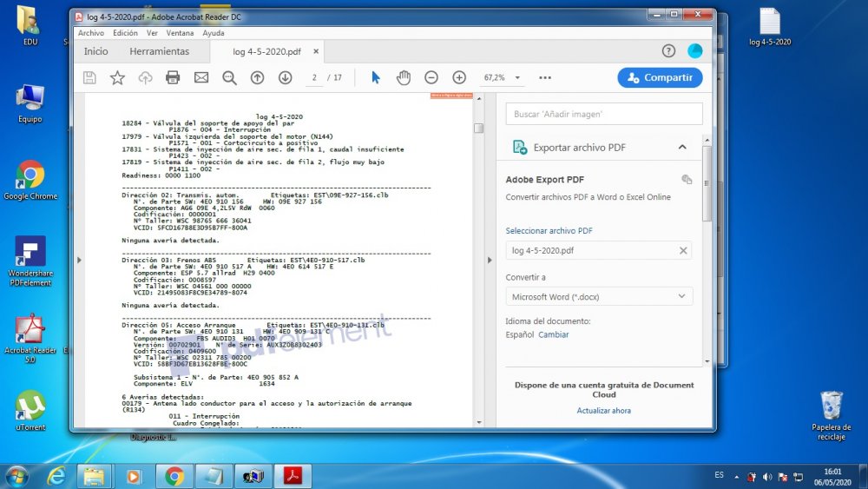The width and height of the screenshot is (868, 489).
Task: Activate the hand pan tool
Action: point(404,77)
